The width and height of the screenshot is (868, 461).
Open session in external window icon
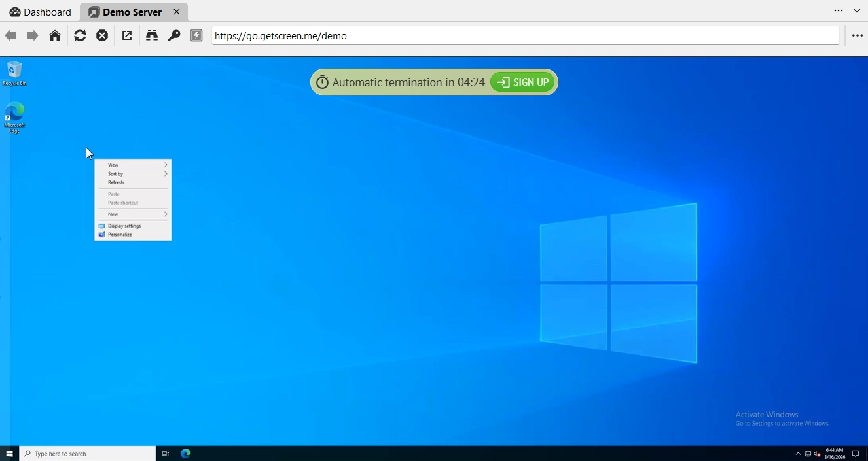click(127, 36)
